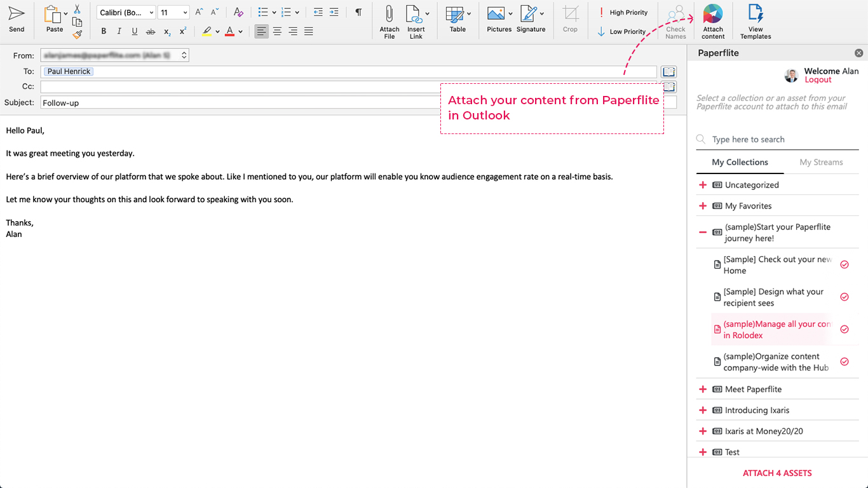
Task: Open Paperflite Attach content add-in
Action: pyautogui.click(x=713, y=22)
